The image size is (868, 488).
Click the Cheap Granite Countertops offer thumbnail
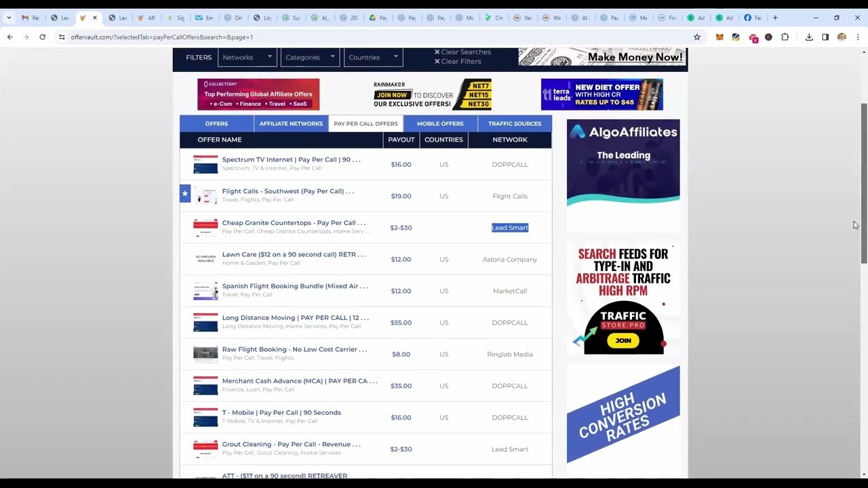(205, 227)
